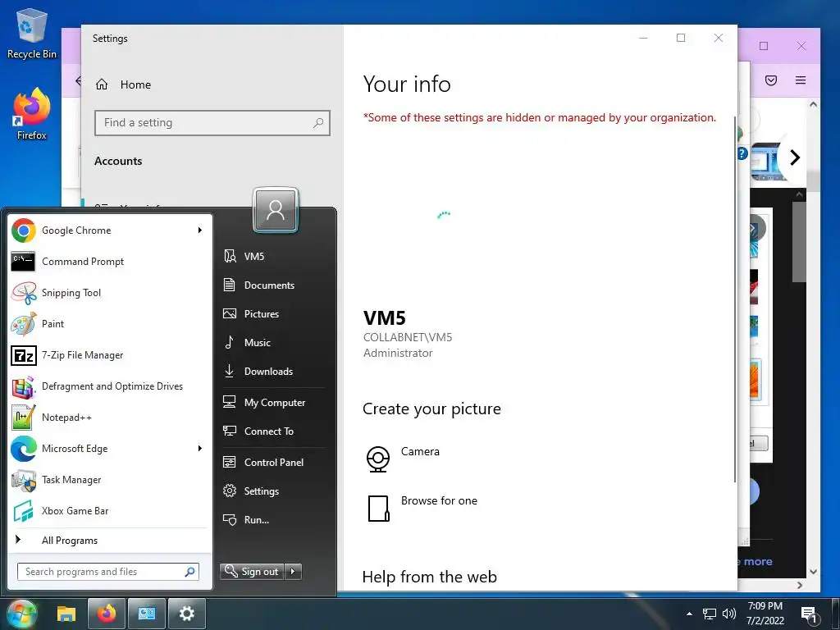Open the Snipping Tool
The height and width of the screenshot is (630, 840).
[x=110, y=293]
